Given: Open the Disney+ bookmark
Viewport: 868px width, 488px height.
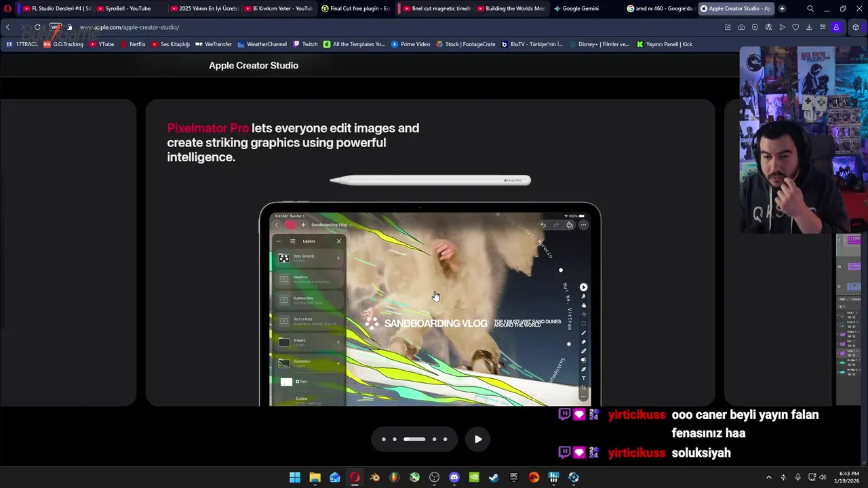Looking at the screenshot, I should (x=599, y=44).
